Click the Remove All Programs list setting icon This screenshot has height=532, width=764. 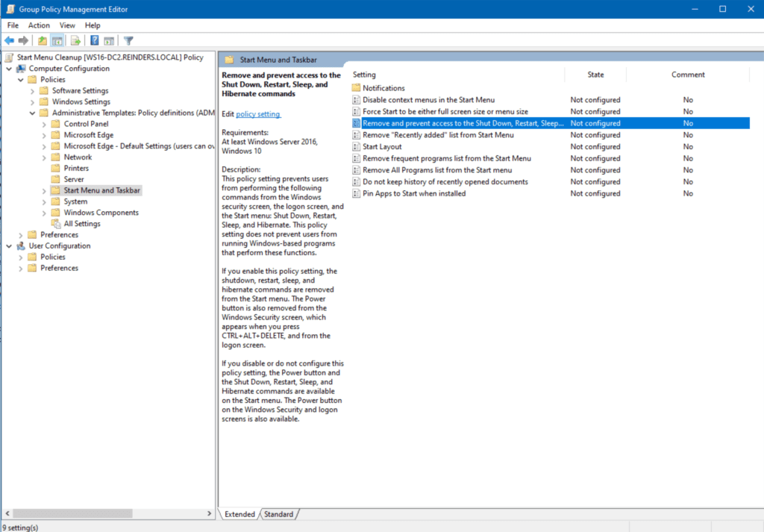click(356, 170)
